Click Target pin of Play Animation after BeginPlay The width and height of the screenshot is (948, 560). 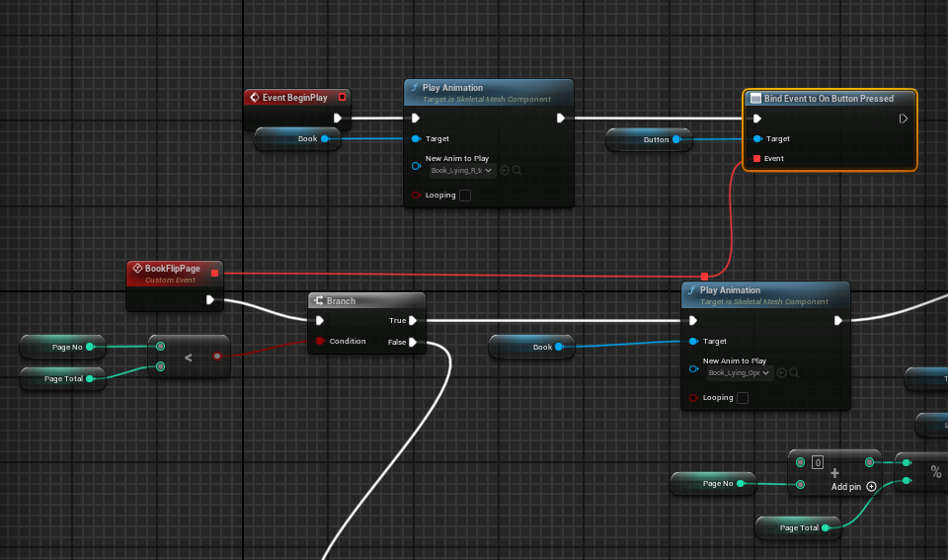416,139
